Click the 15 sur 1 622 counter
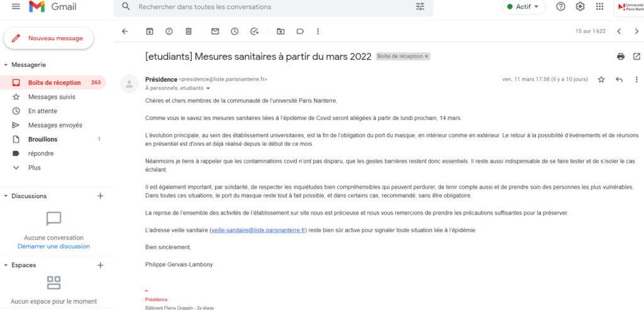Viewport: 644px width, 310px height. 590,31
